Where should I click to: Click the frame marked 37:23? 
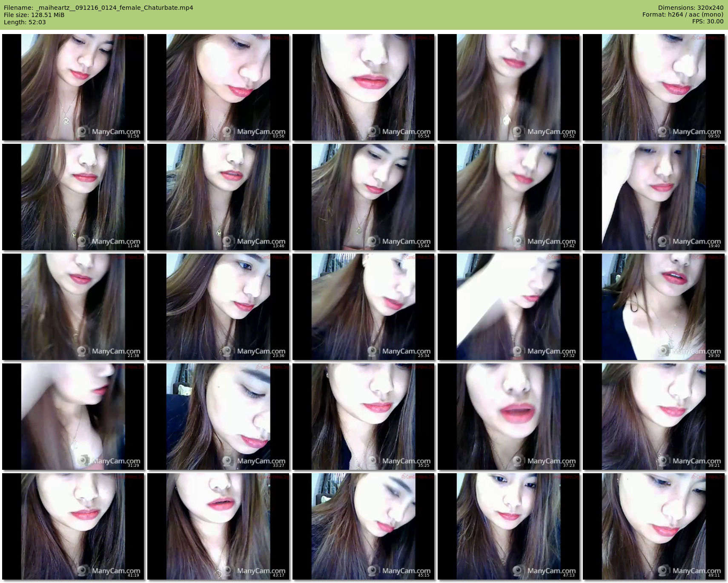pos(509,417)
